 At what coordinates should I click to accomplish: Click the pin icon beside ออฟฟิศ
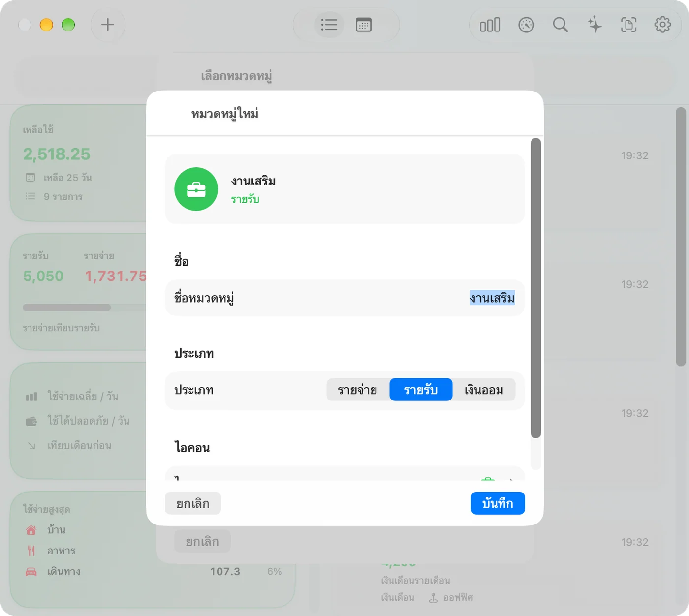pyautogui.click(x=433, y=598)
